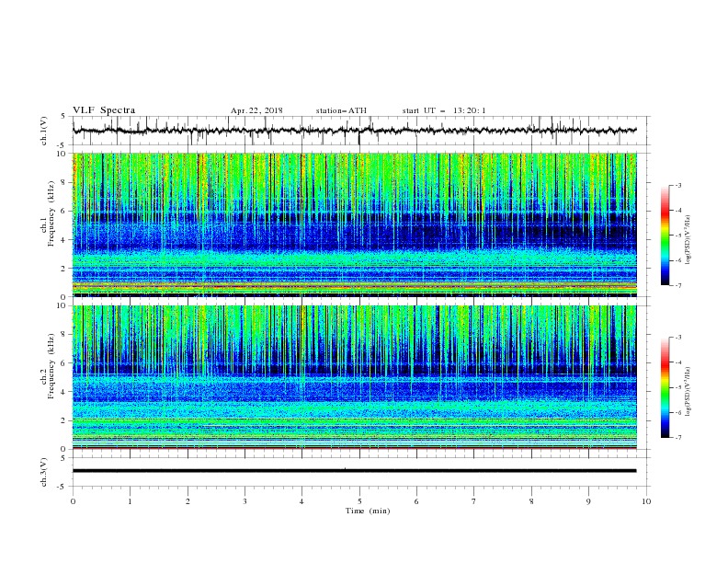Click the upper color bar "log(PSD)(V²/Hz)" label
728x563 pixels.
pyautogui.click(x=688, y=240)
